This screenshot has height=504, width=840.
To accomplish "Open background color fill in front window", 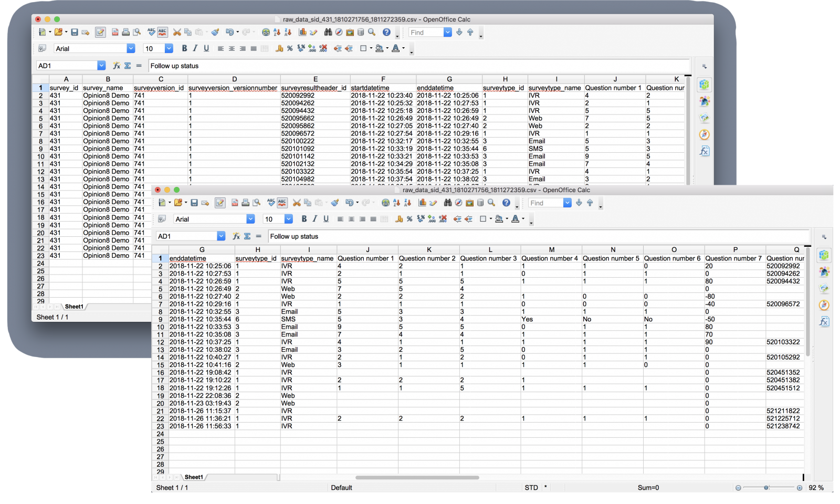I will pyautogui.click(x=498, y=219).
